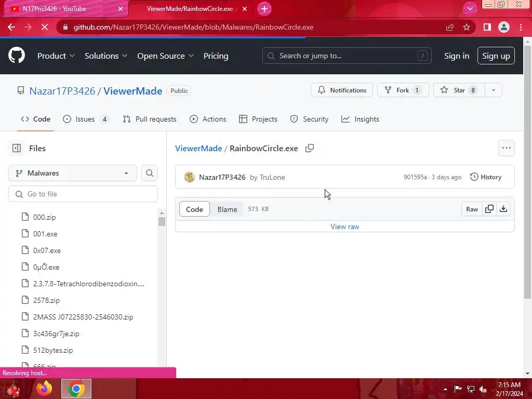Click ViewerMade breadcrumb link

tap(198, 148)
